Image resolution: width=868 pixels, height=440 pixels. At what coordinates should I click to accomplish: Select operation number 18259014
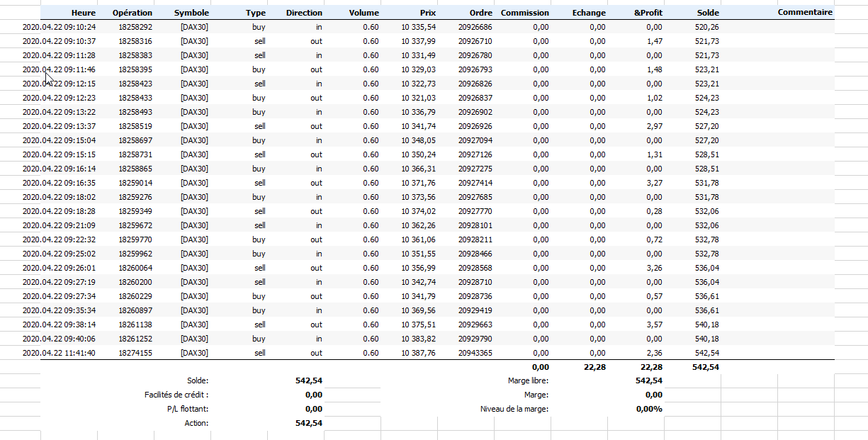[x=135, y=183]
